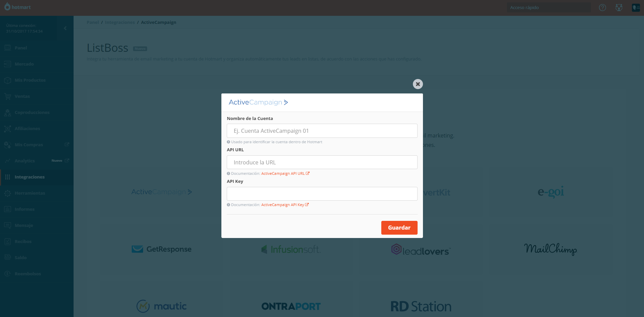Viewport: 644px width, 317px height.
Task: Open Mis Productos in the sidebar
Action: [37, 80]
